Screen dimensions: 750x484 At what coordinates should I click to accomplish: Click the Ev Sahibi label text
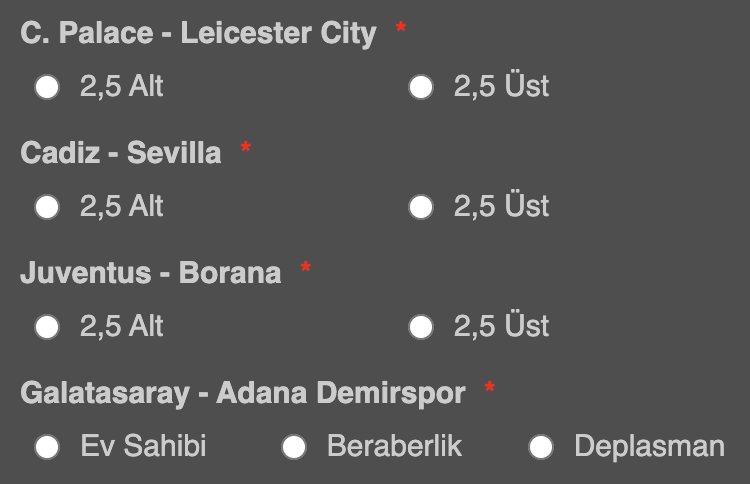point(143,446)
